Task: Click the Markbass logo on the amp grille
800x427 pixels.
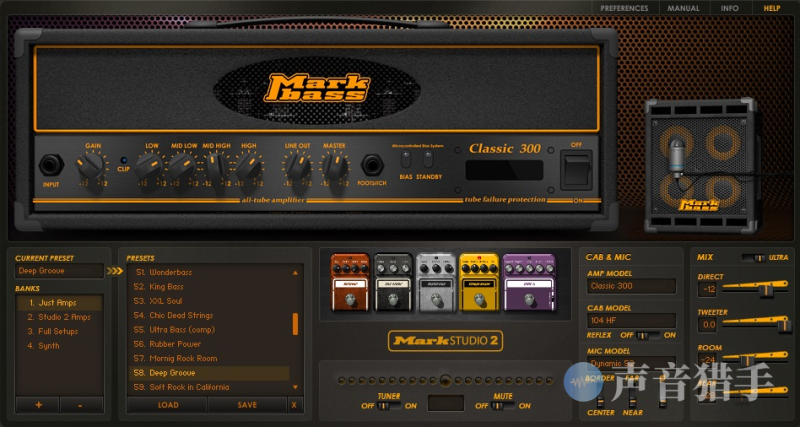Action: coord(317,88)
